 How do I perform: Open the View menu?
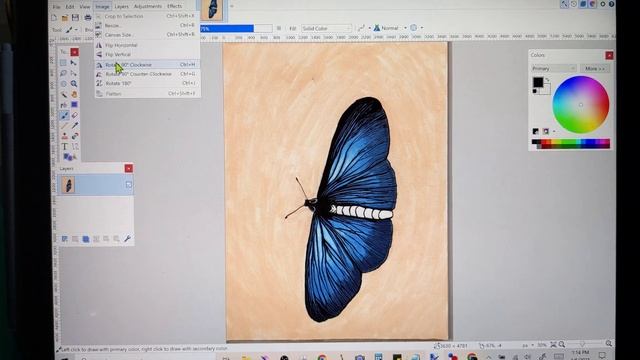(84, 7)
